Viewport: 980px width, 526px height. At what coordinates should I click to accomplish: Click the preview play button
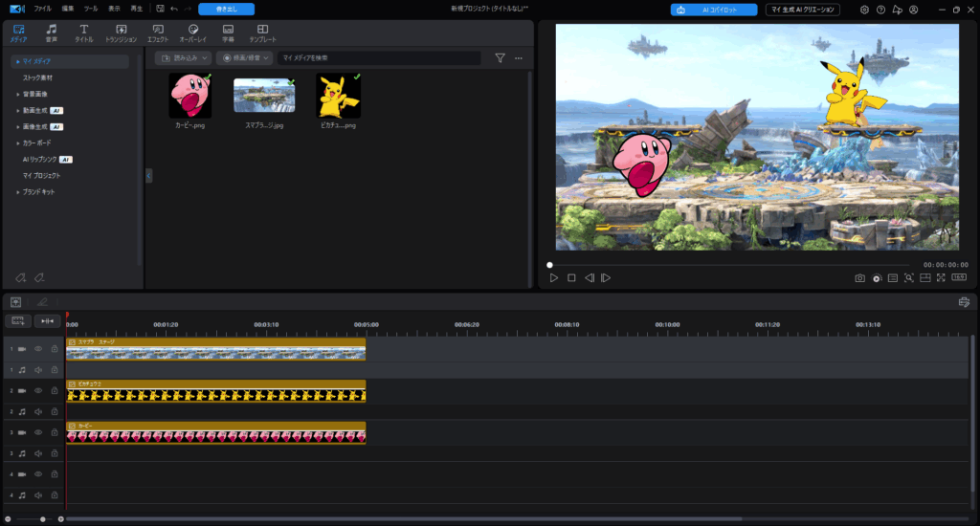(554, 278)
